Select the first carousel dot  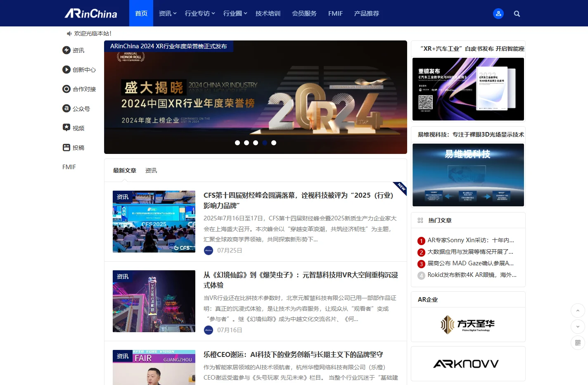(237, 143)
